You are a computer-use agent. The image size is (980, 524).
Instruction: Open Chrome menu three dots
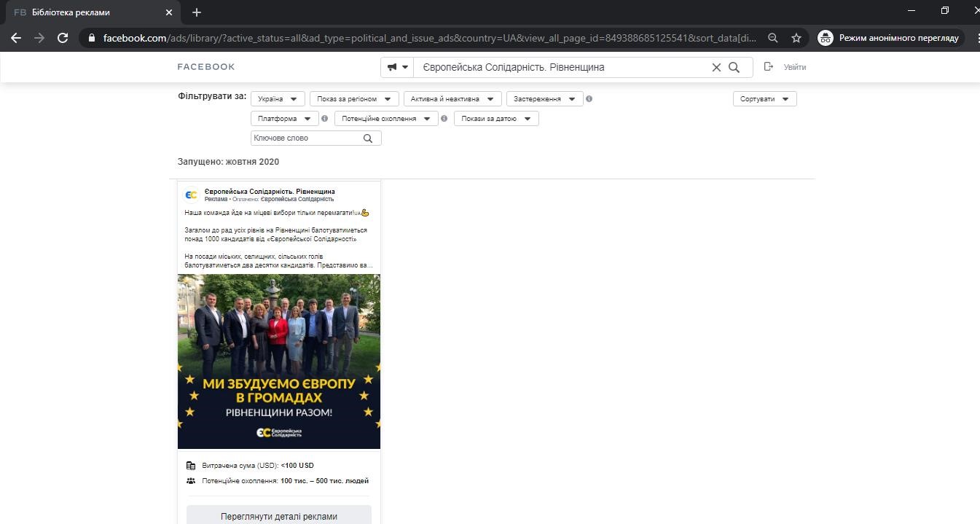[x=976, y=38]
